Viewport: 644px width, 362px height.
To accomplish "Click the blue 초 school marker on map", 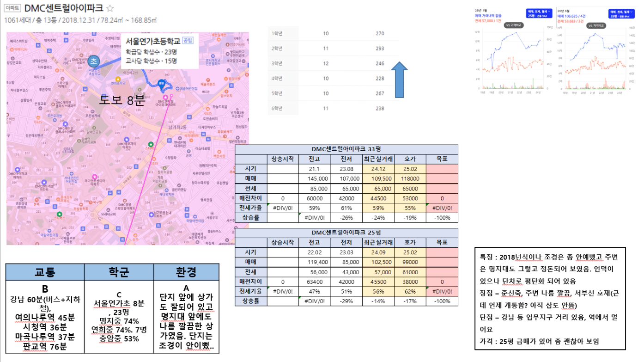I will 94,61.
